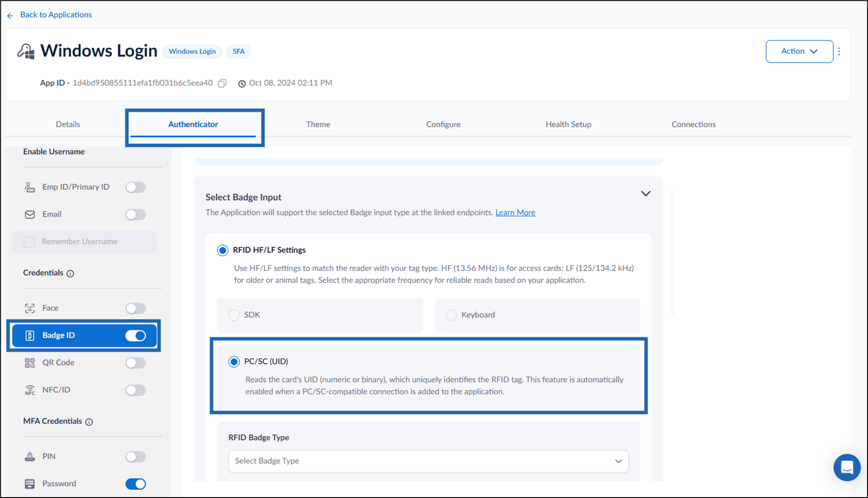The width and height of the screenshot is (868, 498).
Task: Open the chat support bubble
Action: [847, 467]
